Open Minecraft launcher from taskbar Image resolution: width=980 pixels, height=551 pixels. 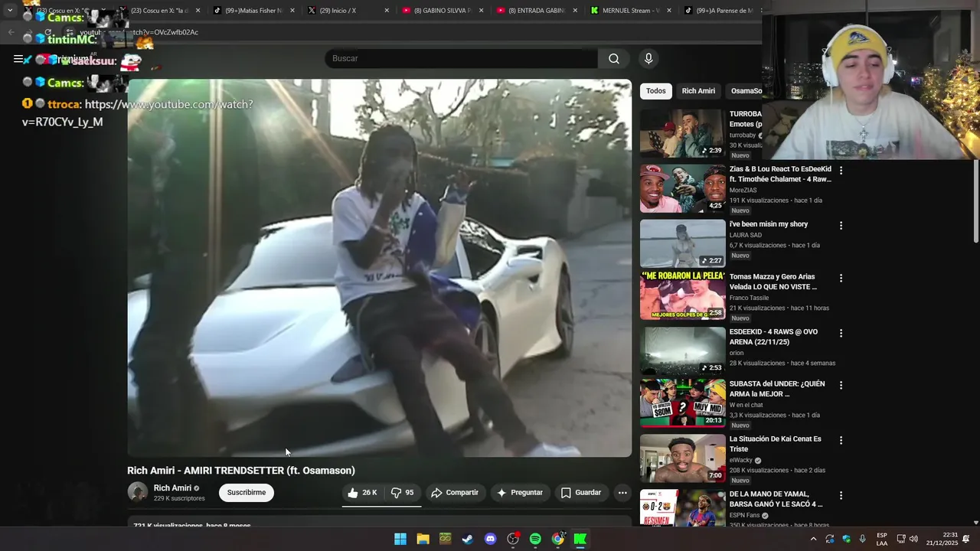coord(445,539)
